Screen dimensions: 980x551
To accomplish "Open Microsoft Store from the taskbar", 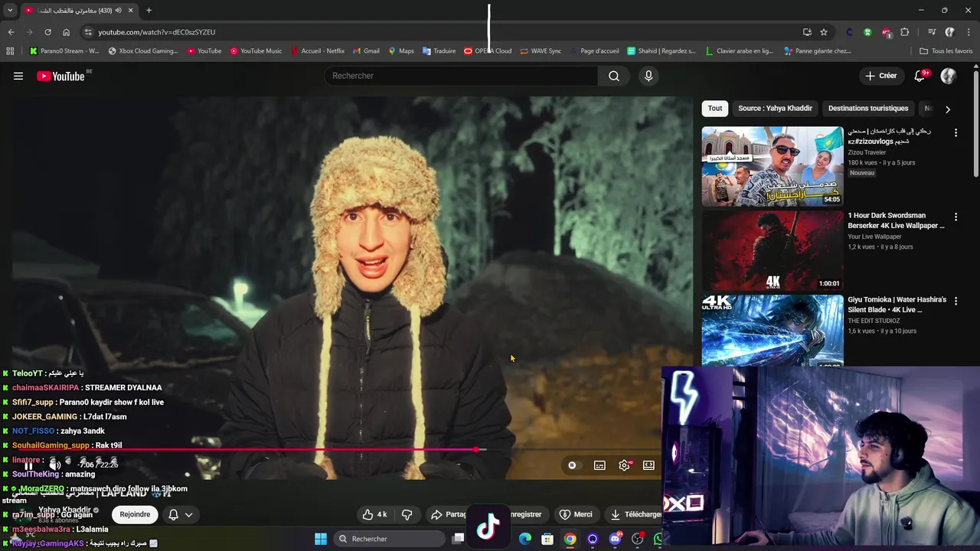I will 547,539.
